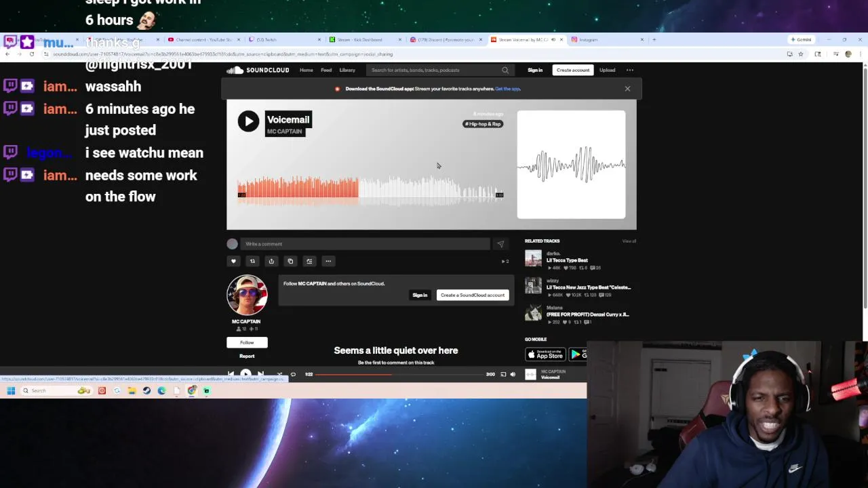Open the Home page in the SoundCloud nav
The image size is (868, 488).
click(307, 70)
